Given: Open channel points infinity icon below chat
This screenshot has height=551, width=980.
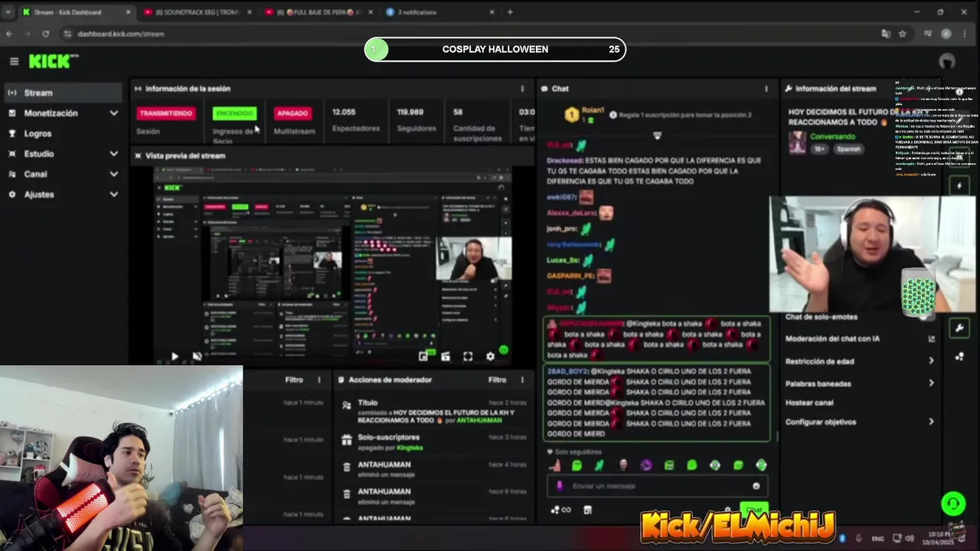Looking at the screenshot, I should pos(566,510).
